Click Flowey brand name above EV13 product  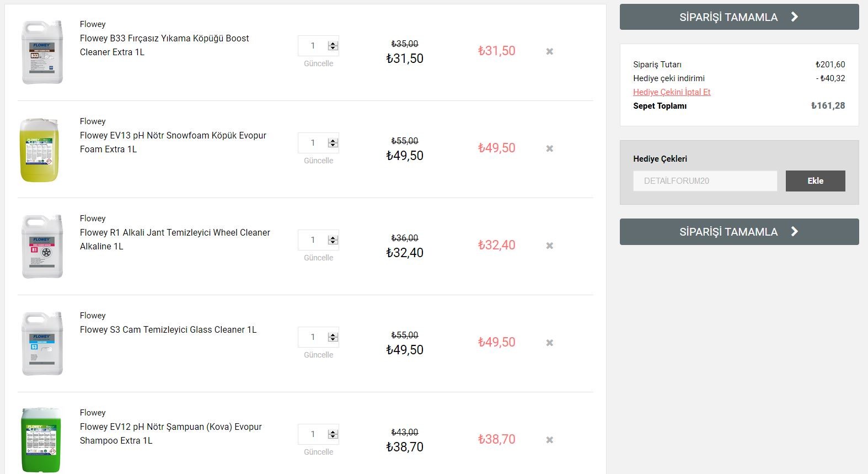93,121
